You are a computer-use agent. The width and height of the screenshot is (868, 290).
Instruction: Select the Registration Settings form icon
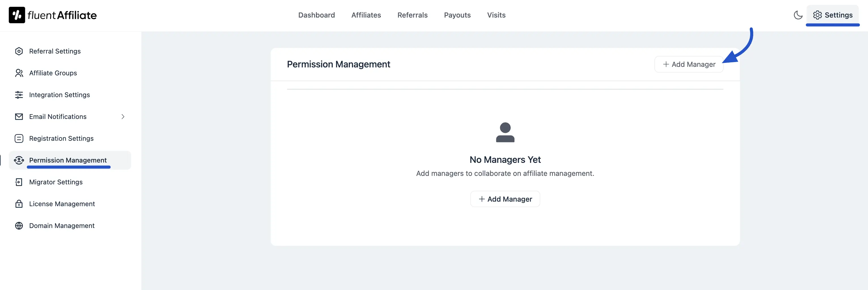pos(19,138)
